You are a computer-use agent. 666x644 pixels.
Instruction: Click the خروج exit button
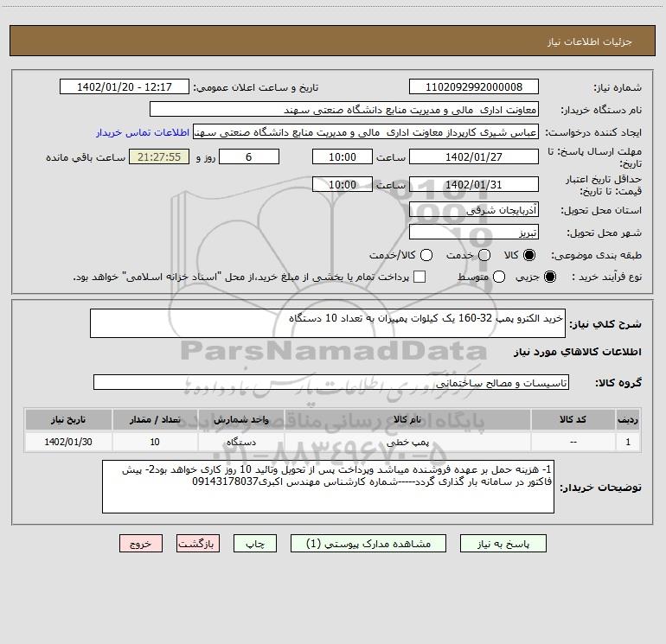pos(141,544)
